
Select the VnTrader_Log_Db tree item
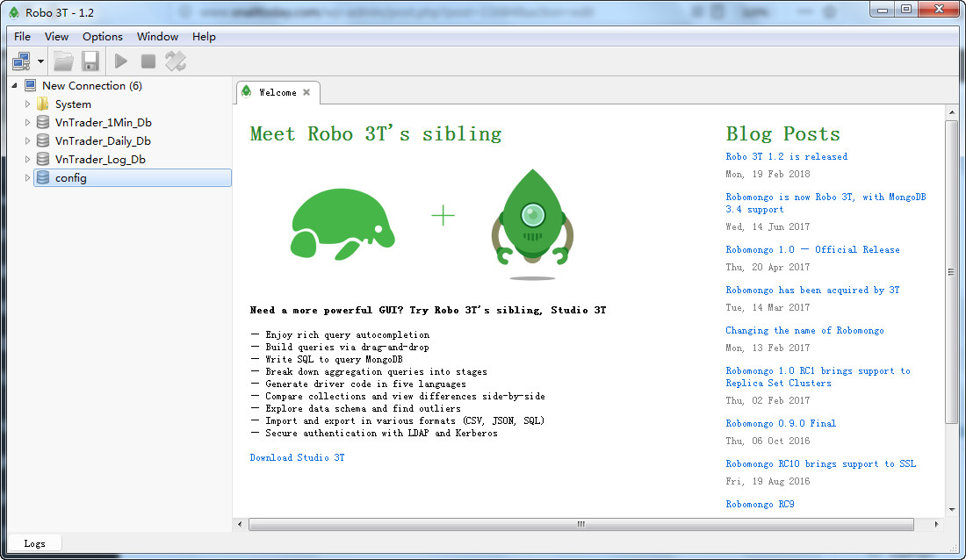coord(100,160)
